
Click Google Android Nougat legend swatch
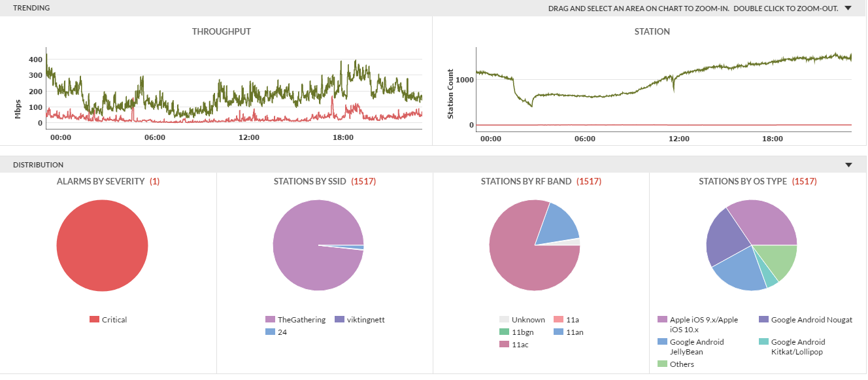coord(763,320)
